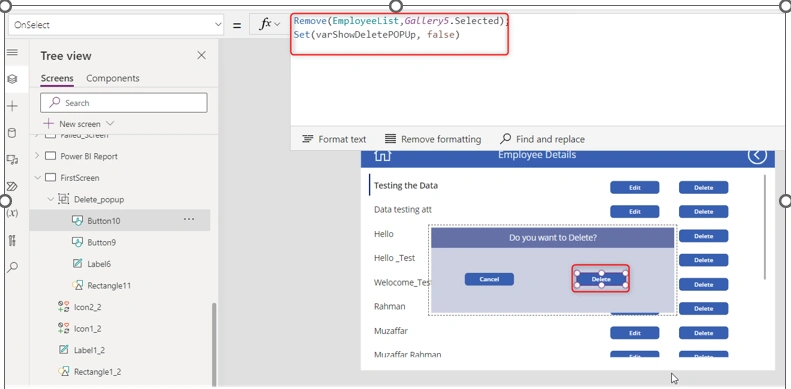791x389 pixels.
Task: Click Delete button in Hello row
Action: click(703, 236)
